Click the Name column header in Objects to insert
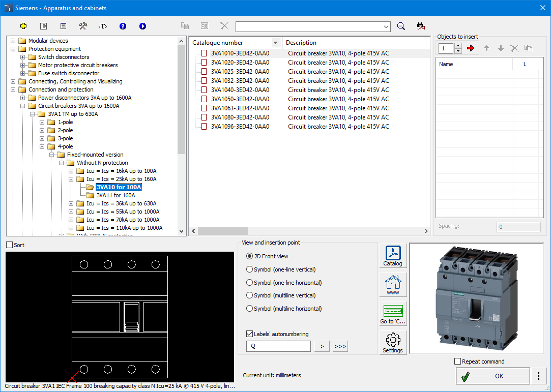The image size is (551, 392). click(x=474, y=64)
